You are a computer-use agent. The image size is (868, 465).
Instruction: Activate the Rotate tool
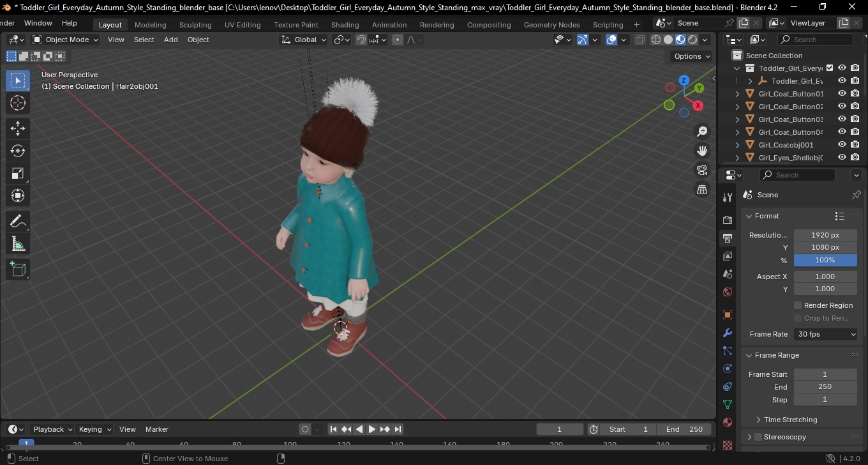point(18,151)
